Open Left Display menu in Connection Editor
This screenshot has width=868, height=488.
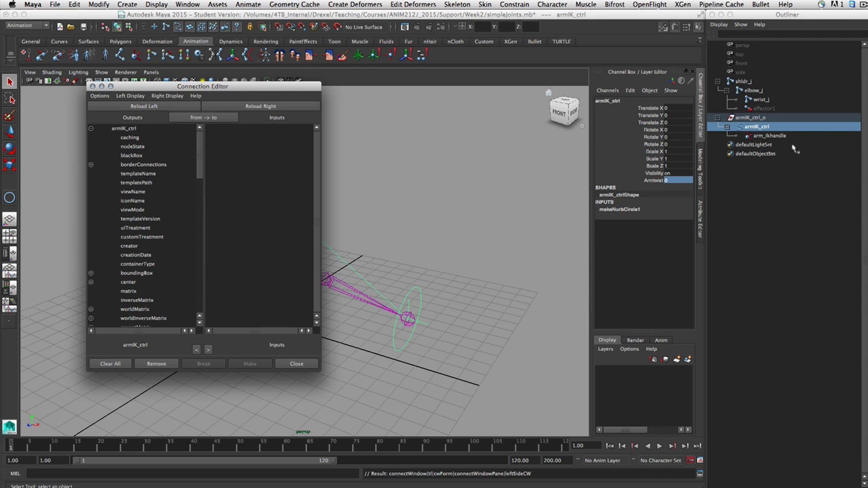pyautogui.click(x=130, y=96)
